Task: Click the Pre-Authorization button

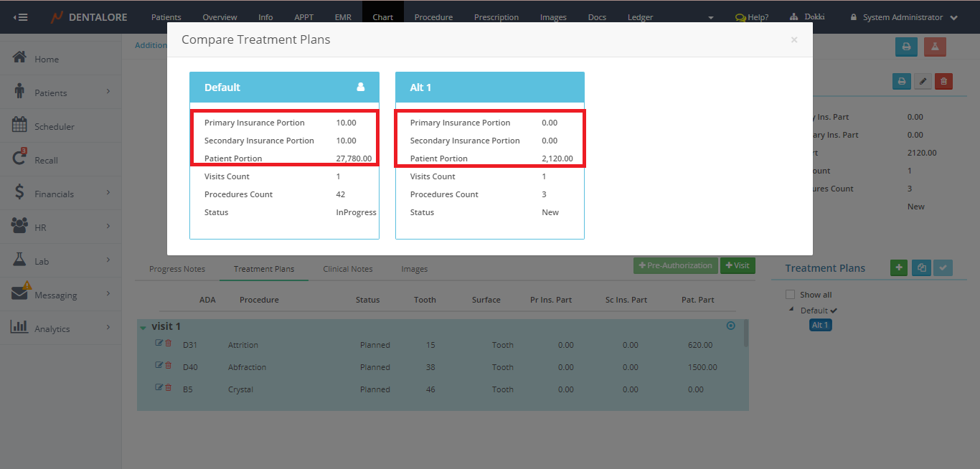Action: (x=674, y=265)
